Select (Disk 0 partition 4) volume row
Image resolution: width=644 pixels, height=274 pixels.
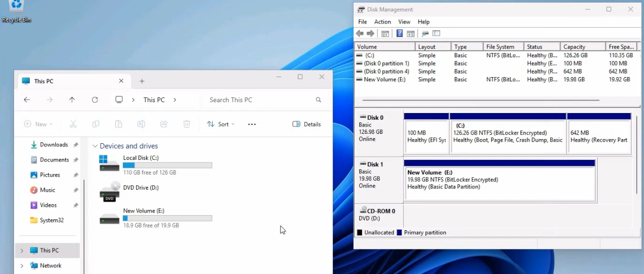point(497,71)
